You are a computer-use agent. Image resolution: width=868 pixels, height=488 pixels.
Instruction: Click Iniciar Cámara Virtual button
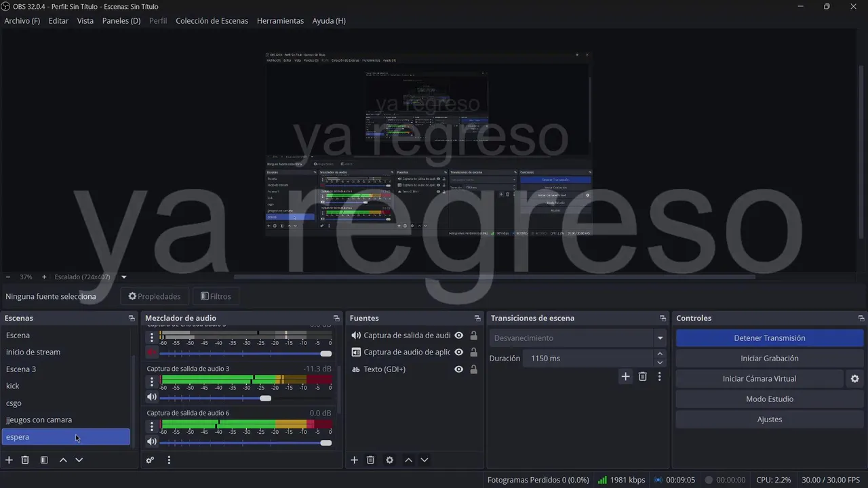(x=759, y=379)
